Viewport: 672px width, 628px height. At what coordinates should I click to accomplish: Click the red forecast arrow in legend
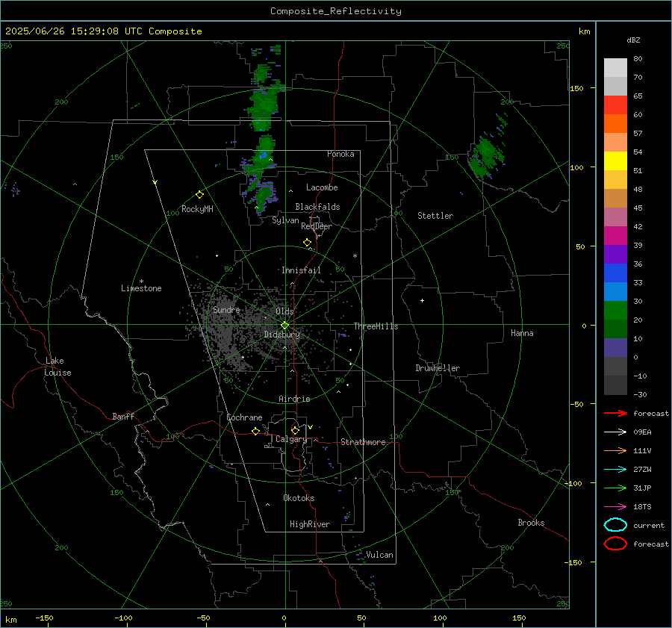[615, 413]
